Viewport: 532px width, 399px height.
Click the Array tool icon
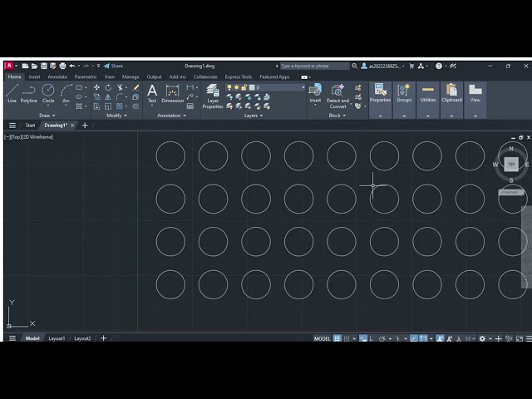pos(120,106)
